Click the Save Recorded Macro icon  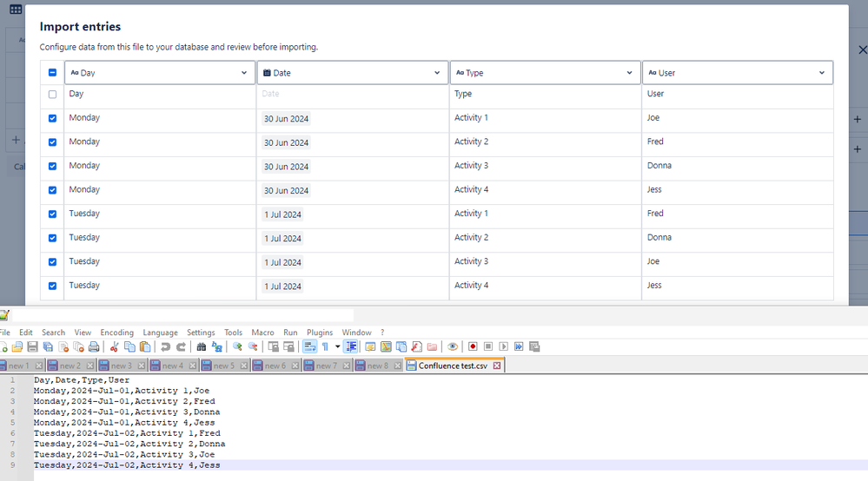(x=534, y=346)
